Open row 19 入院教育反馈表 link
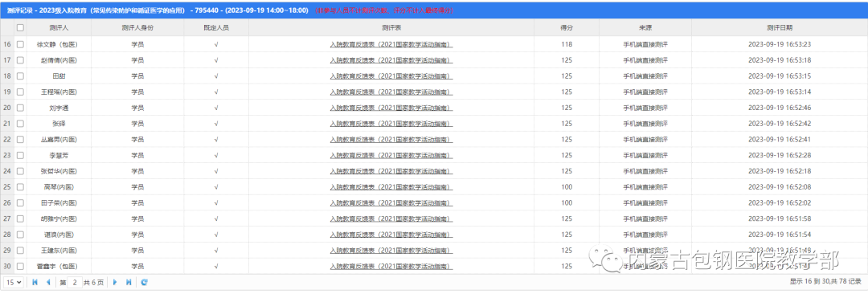The width and height of the screenshot is (868, 298). pyautogui.click(x=391, y=92)
